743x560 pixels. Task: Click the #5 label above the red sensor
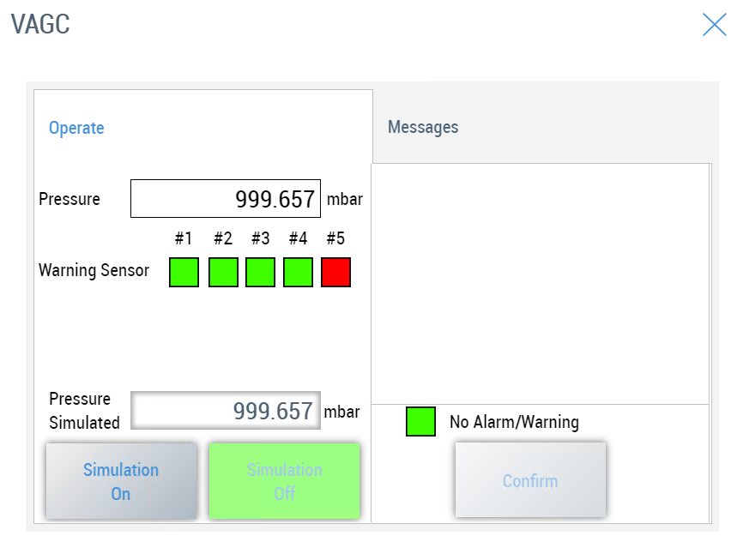click(x=335, y=238)
